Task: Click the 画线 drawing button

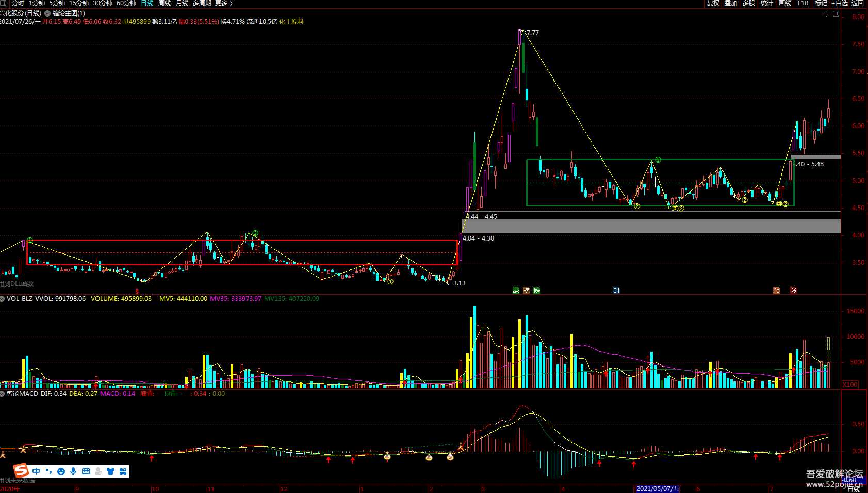Action: coord(784,3)
